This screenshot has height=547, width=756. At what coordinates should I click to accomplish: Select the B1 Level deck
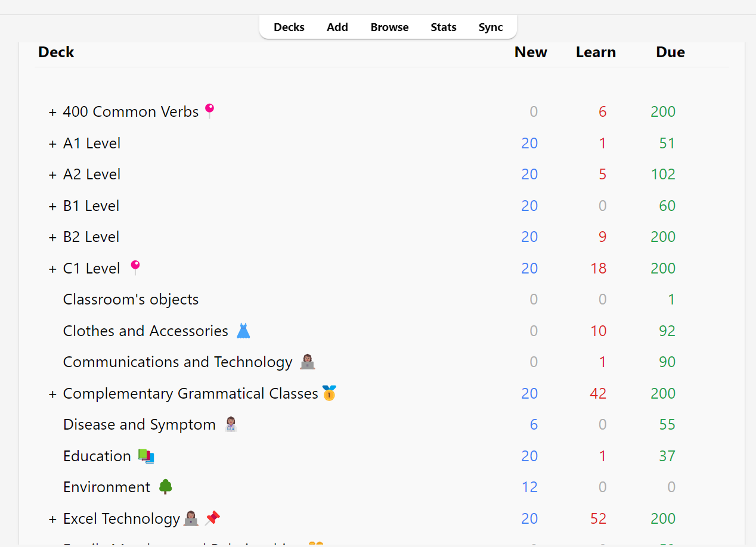pyautogui.click(x=91, y=206)
